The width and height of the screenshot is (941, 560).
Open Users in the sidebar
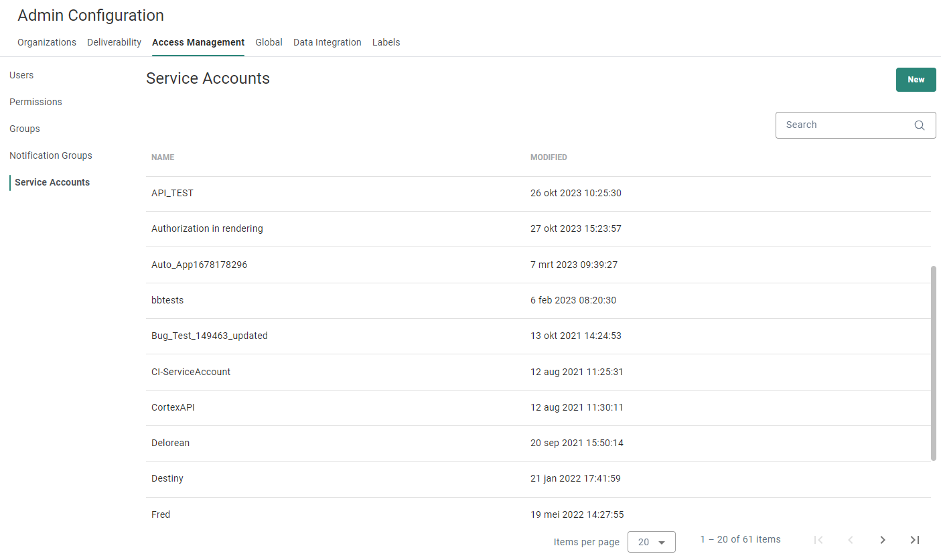21,75
